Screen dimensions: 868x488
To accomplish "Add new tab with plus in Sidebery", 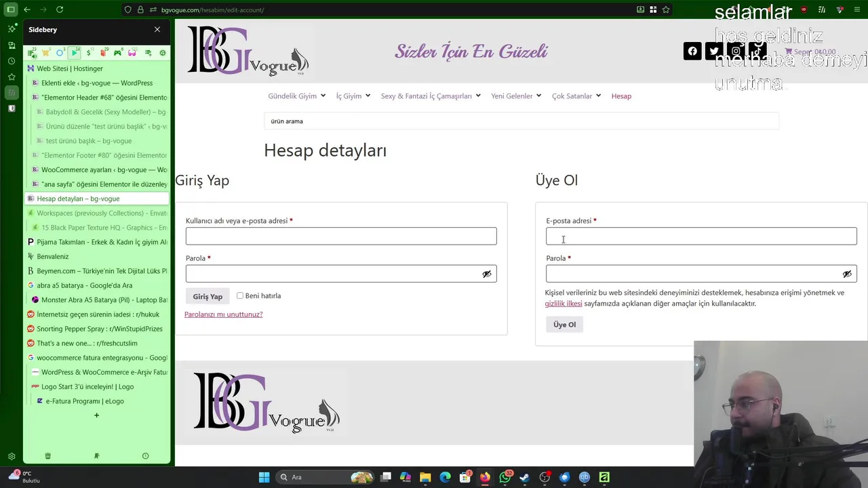I will (x=96, y=415).
